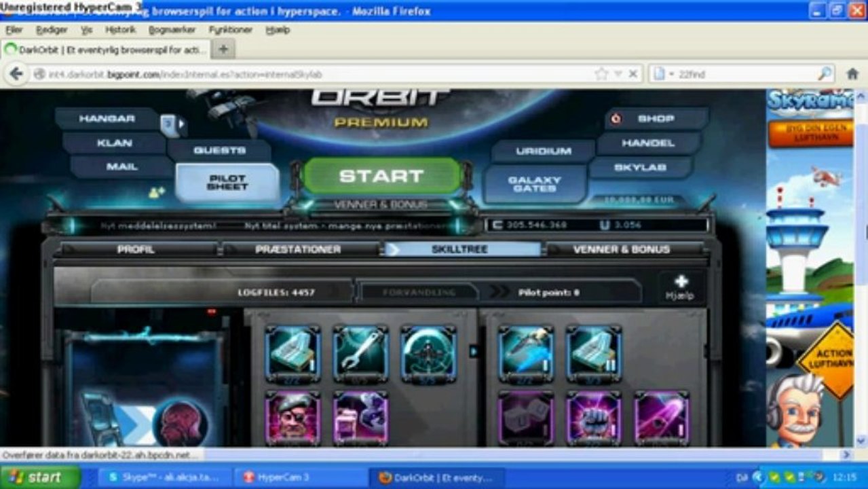Click the 305.546.368 credits value
This screenshot has height=489, width=868.
[x=537, y=225]
